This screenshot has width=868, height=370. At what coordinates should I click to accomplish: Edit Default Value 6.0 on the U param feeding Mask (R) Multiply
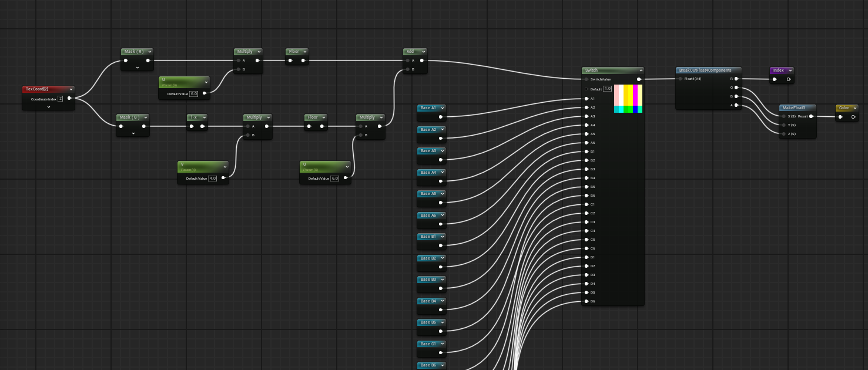[194, 93]
